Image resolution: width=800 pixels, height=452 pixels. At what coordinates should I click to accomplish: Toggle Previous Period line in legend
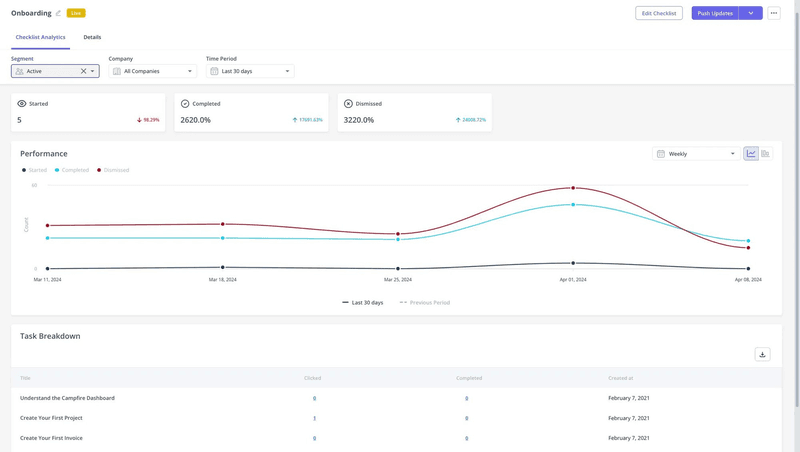[x=425, y=302]
